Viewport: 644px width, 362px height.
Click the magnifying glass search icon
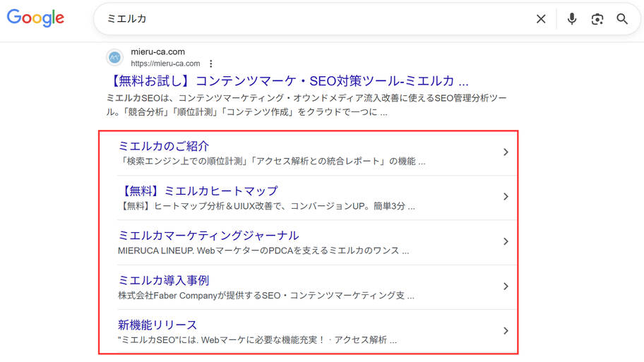[622, 19]
